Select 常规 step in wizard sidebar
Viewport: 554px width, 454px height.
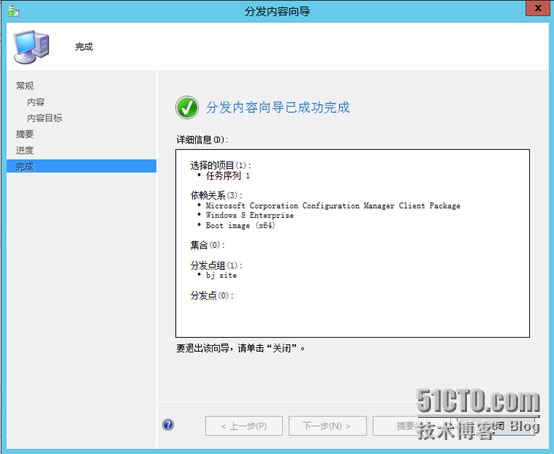coord(25,86)
